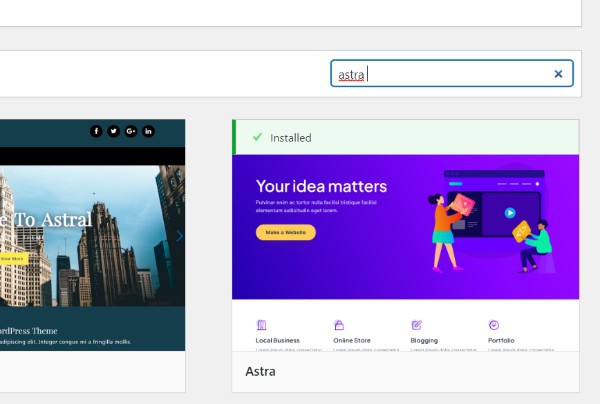Click the Local Business icon

tap(261, 325)
